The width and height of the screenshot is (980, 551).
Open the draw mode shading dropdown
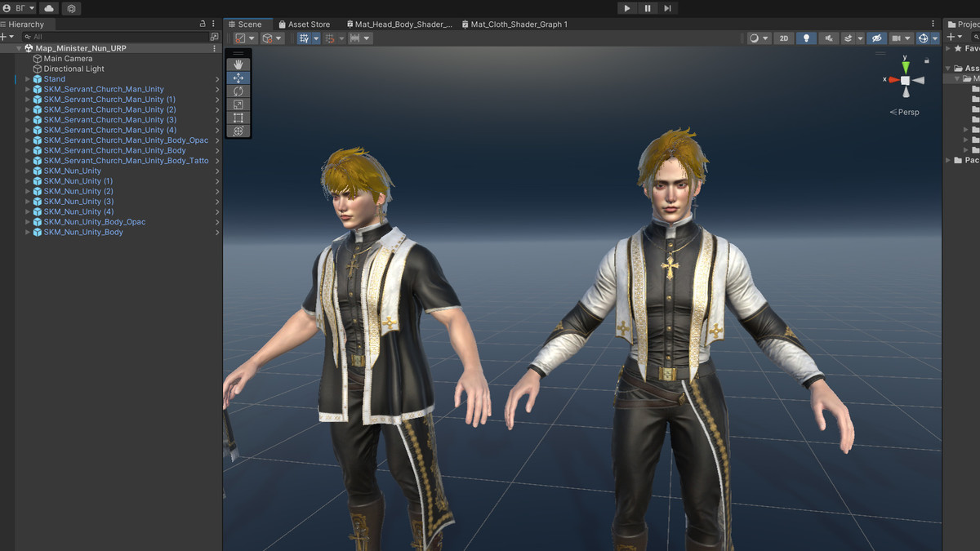click(x=759, y=38)
